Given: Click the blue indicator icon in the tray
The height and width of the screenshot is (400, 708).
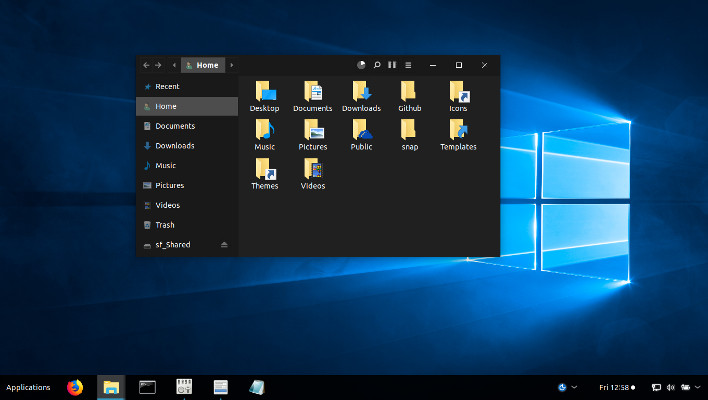Looking at the screenshot, I should 562,387.
